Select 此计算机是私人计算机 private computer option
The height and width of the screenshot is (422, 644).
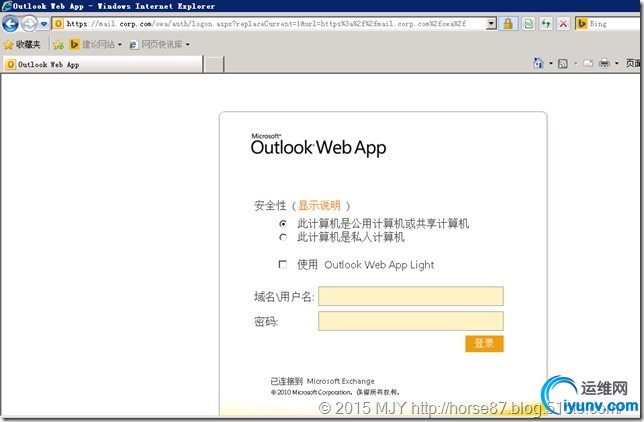pos(283,238)
